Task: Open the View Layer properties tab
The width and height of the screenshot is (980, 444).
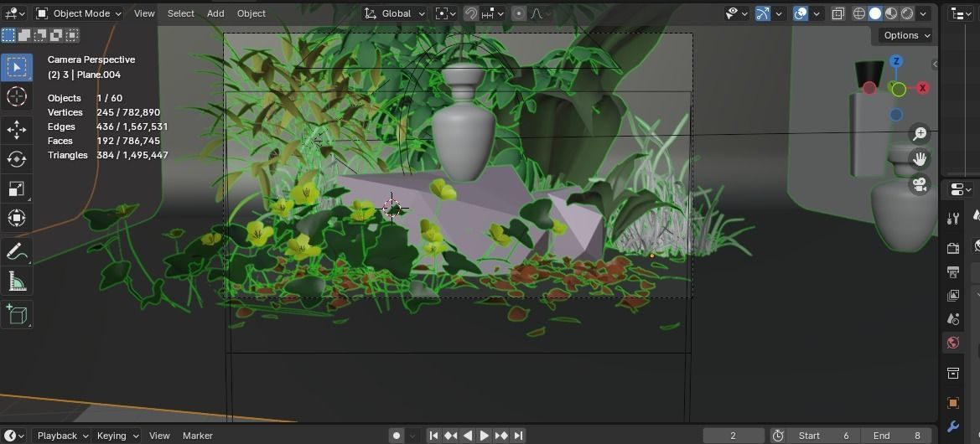Action: [952, 296]
